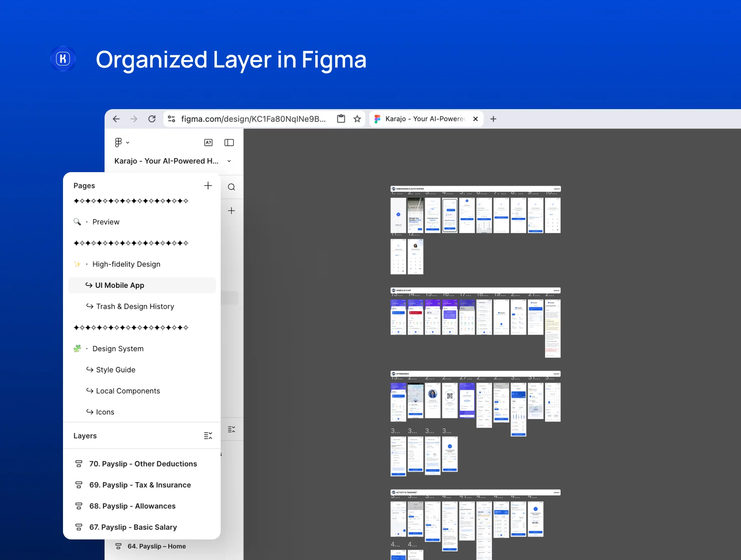
Task: Select layer 68. Payslip - Allowances
Action: 142,506
